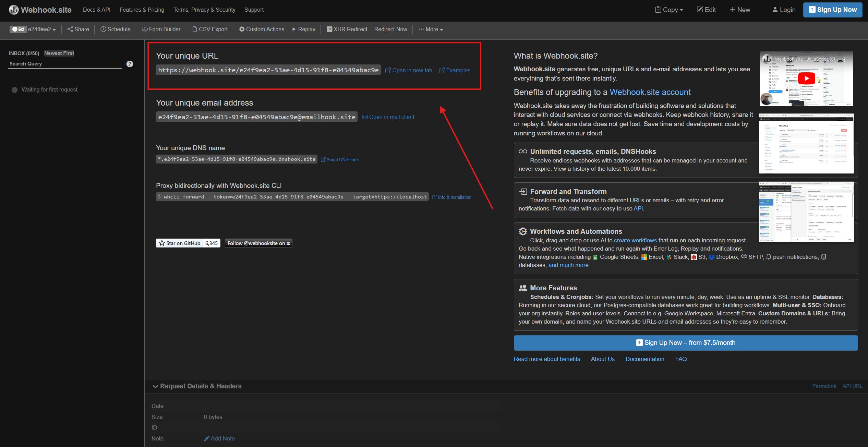Play the Webhook.site YouTube video thumbnail

pos(806,78)
